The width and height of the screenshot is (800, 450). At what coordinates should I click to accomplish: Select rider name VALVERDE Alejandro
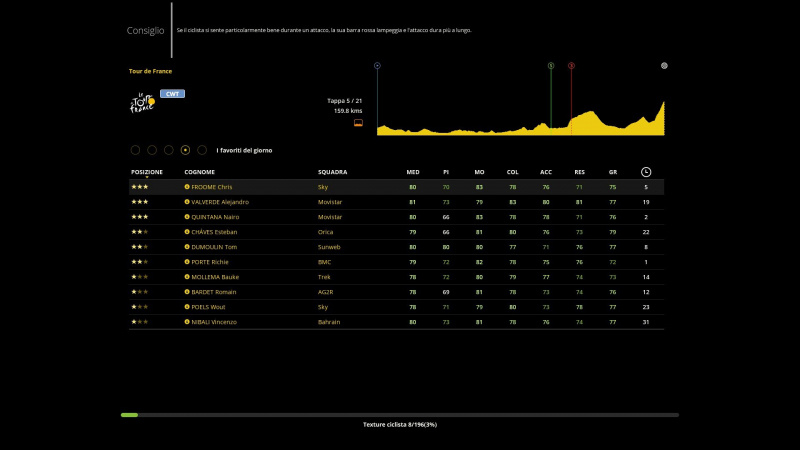[220, 202]
